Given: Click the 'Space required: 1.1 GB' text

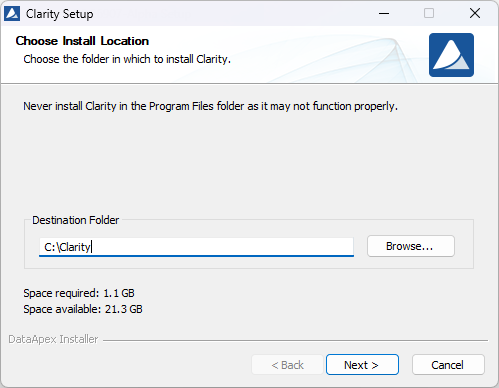Looking at the screenshot, I should pyautogui.click(x=79, y=293).
